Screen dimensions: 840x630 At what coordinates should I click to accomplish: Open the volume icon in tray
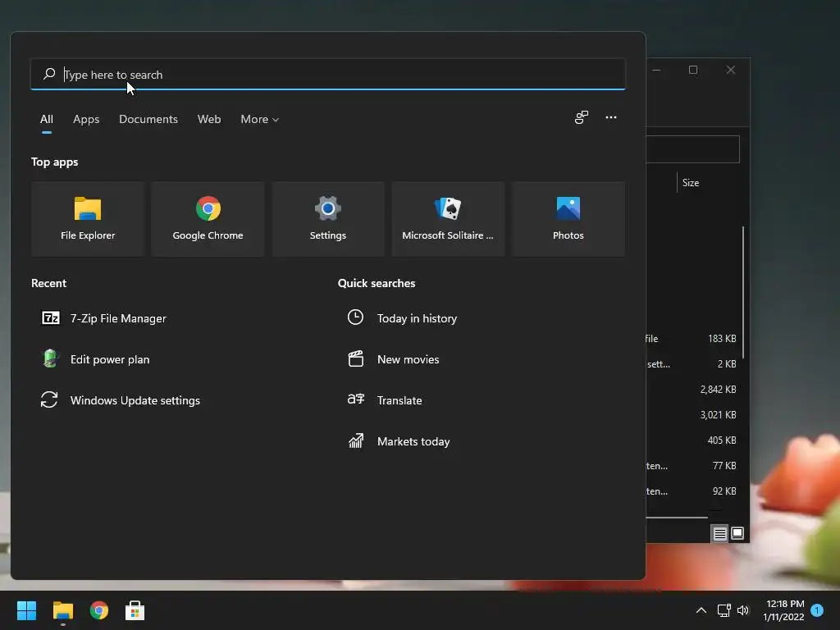click(743, 610)
